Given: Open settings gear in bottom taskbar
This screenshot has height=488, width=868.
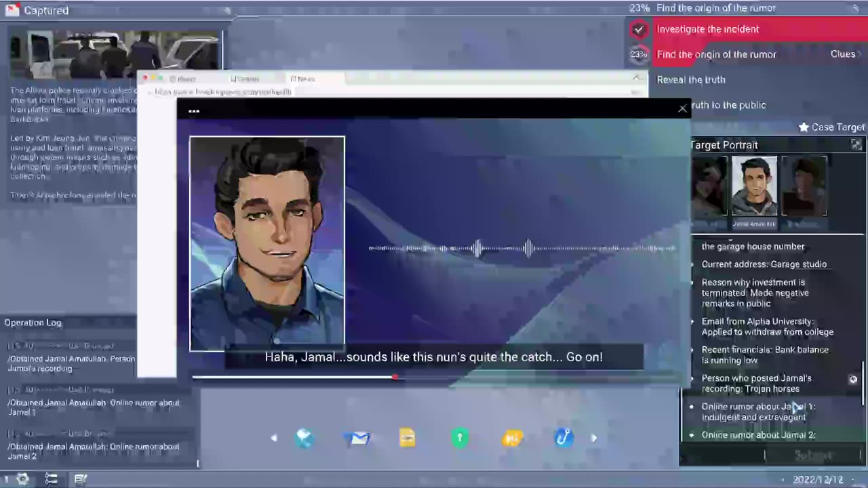Looking at the screenshot, I should (x=22, y=479).
